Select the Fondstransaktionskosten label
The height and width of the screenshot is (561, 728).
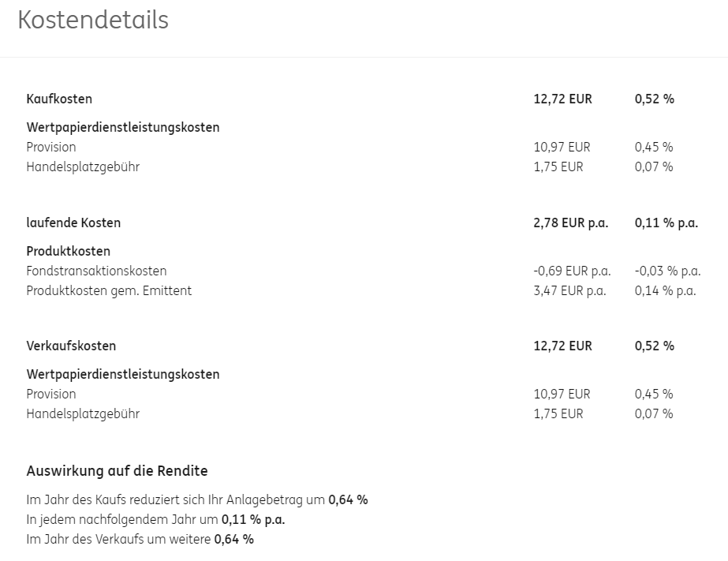pyautogui.click(x=96, y=271)
